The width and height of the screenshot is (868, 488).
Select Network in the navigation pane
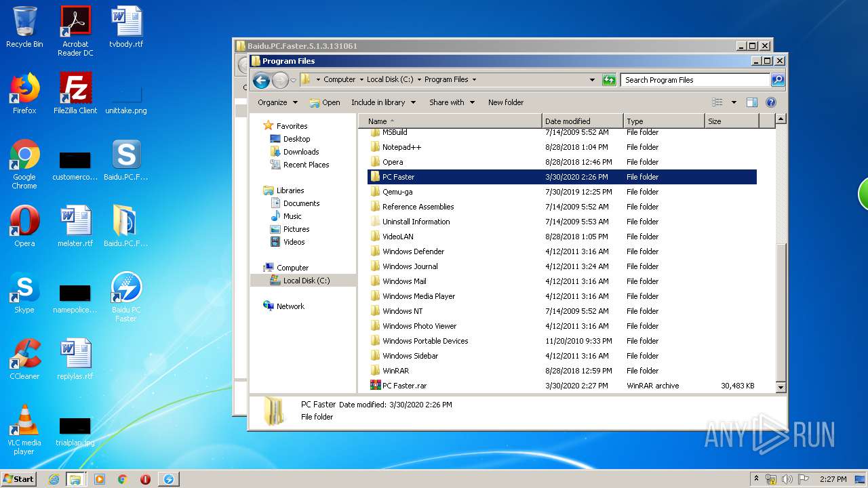pyautogui.click(x=283, y=306)
